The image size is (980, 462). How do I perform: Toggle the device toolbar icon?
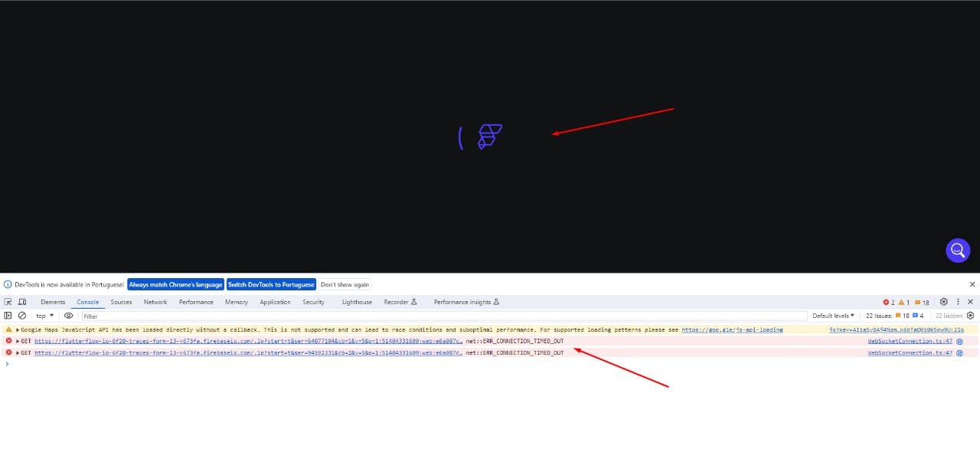tap(22, 302)
